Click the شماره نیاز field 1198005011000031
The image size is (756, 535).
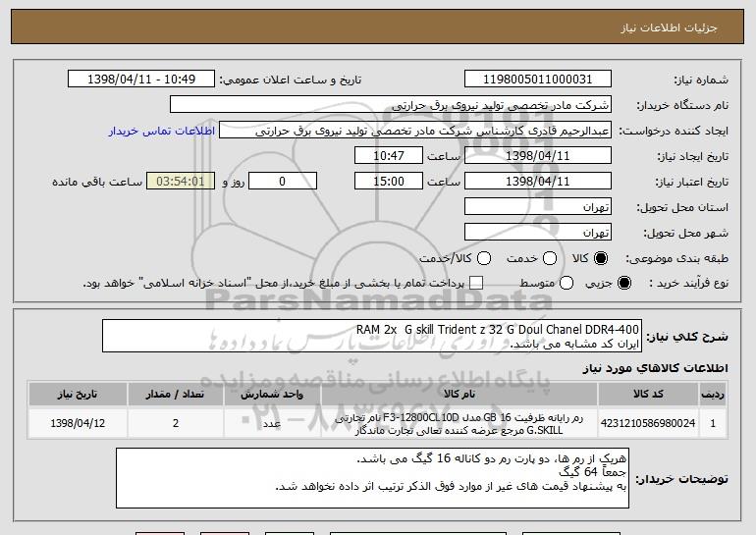538,80
